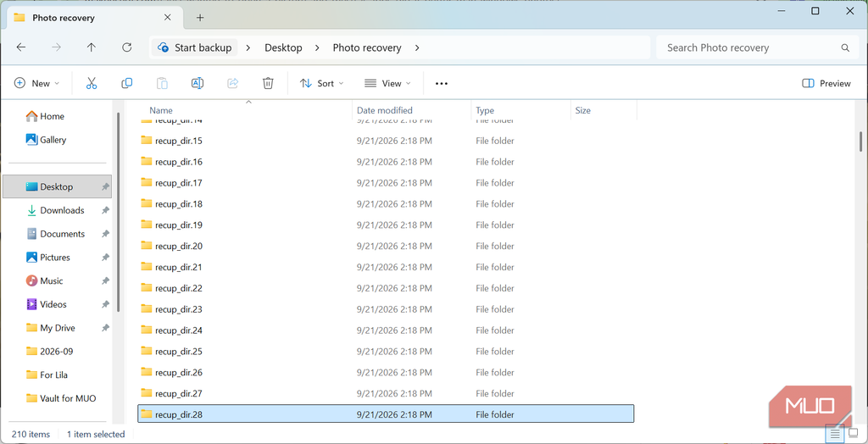The width and height of the screenshot is (868, 444).
Task: Expand chevron after Desktop breadcrumb
Action: (x=317, y=47)
